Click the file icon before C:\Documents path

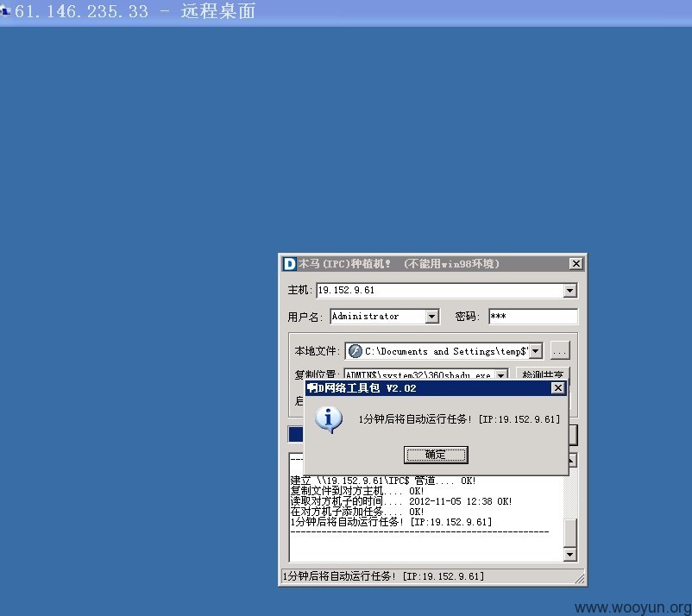tap(355, 351)
